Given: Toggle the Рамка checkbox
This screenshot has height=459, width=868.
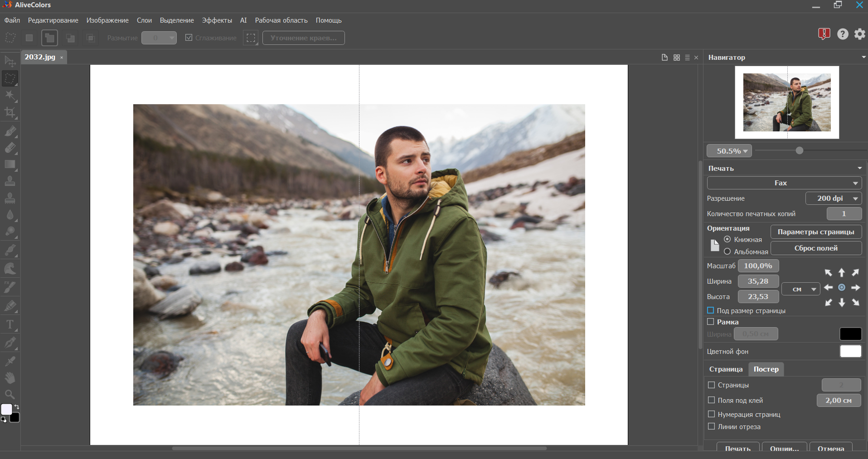Looking at the screenshot, I should [x=711, y=322].
